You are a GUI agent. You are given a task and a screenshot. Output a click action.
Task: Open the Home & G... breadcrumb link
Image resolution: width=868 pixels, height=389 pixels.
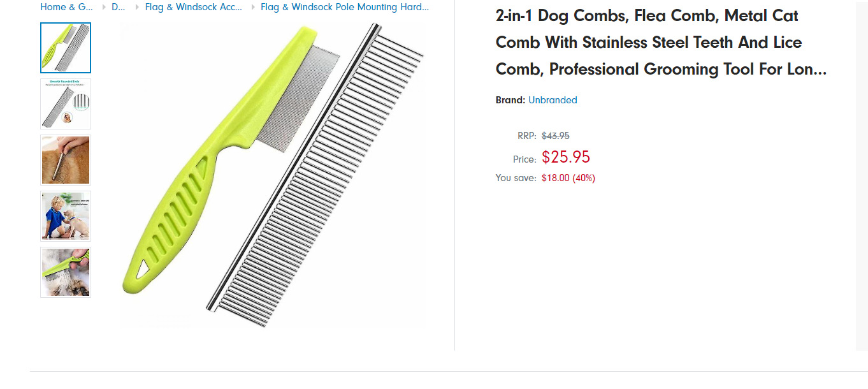point(66,7)
